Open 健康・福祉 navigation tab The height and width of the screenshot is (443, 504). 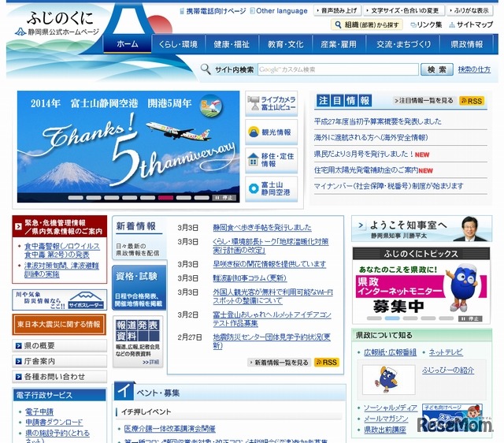pyautogui.click(x=232, y=44)
